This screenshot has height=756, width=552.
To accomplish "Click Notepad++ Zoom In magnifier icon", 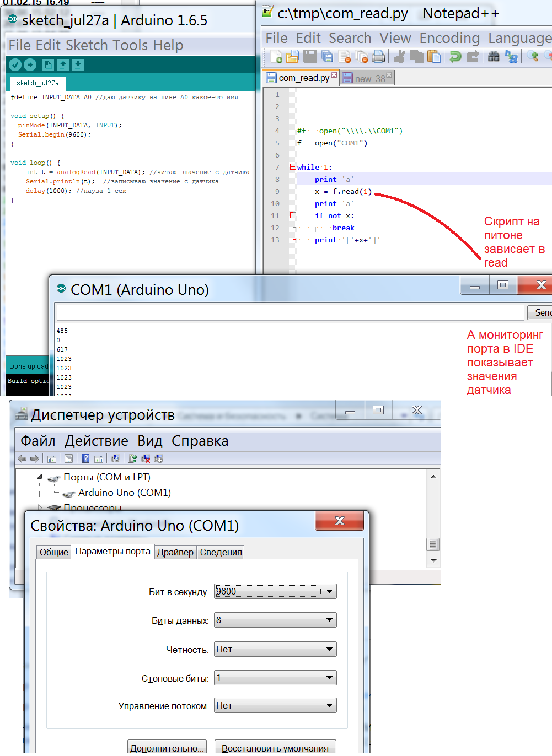I will click(533, 56).
